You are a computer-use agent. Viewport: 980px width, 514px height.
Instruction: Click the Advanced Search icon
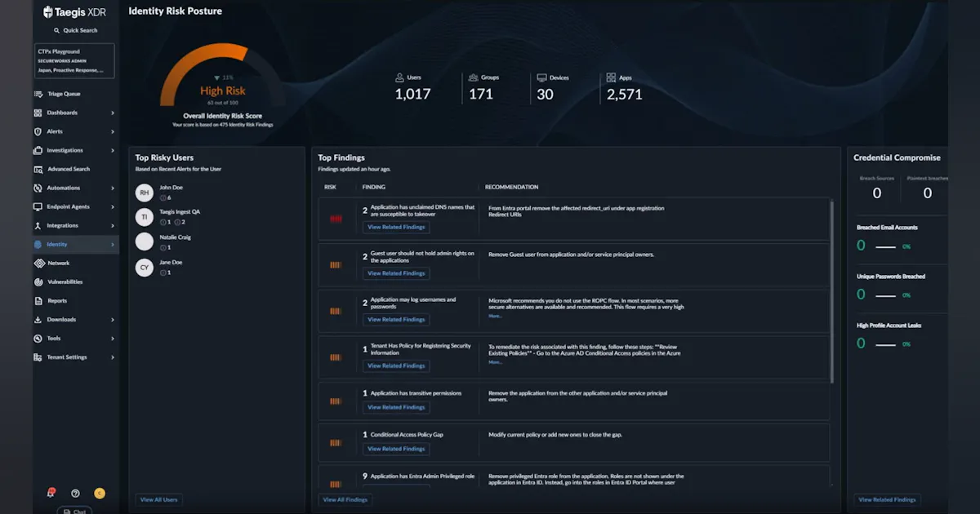pos(38,169)
